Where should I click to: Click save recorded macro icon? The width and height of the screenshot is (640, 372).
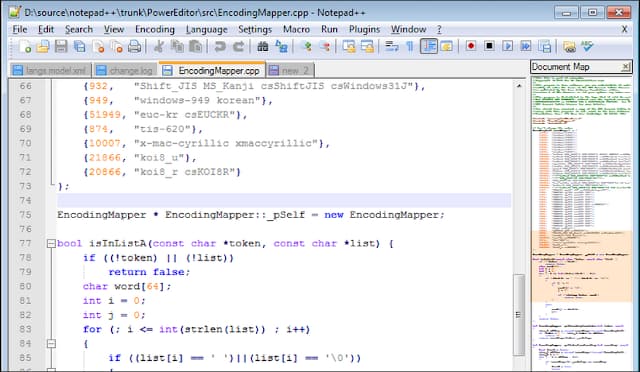[544, 47]
